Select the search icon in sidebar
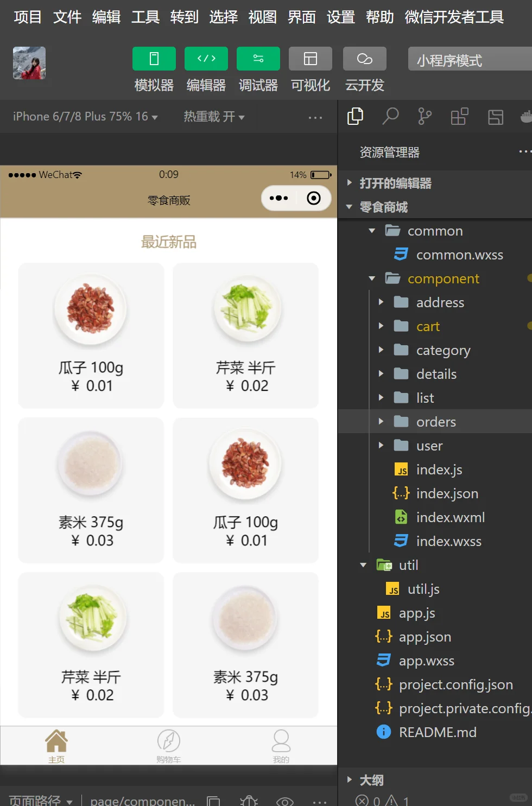532x806 pixels. pos(390,117)
